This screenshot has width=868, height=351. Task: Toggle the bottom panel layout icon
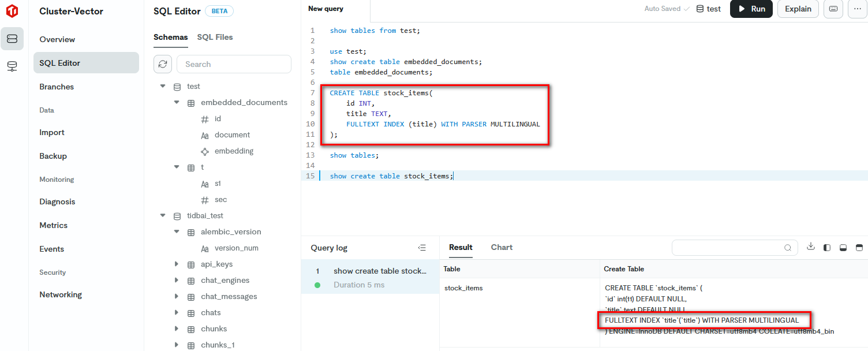843,248
